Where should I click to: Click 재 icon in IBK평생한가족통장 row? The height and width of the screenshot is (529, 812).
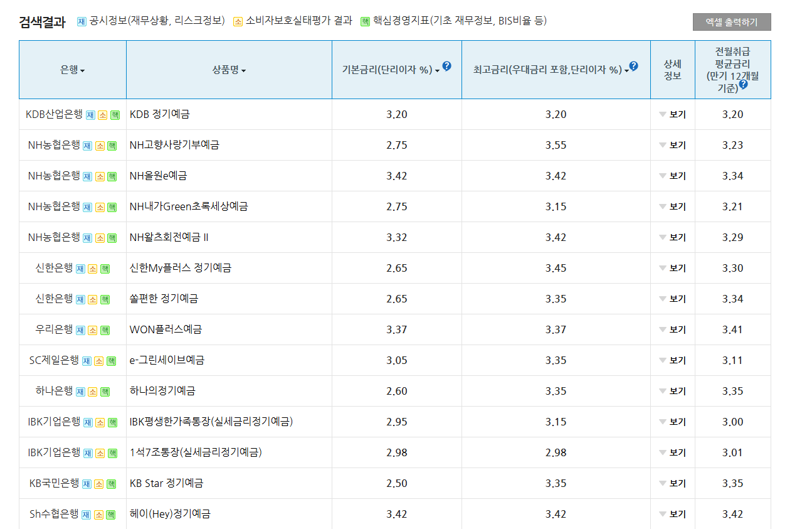click(x=88, y=422)
